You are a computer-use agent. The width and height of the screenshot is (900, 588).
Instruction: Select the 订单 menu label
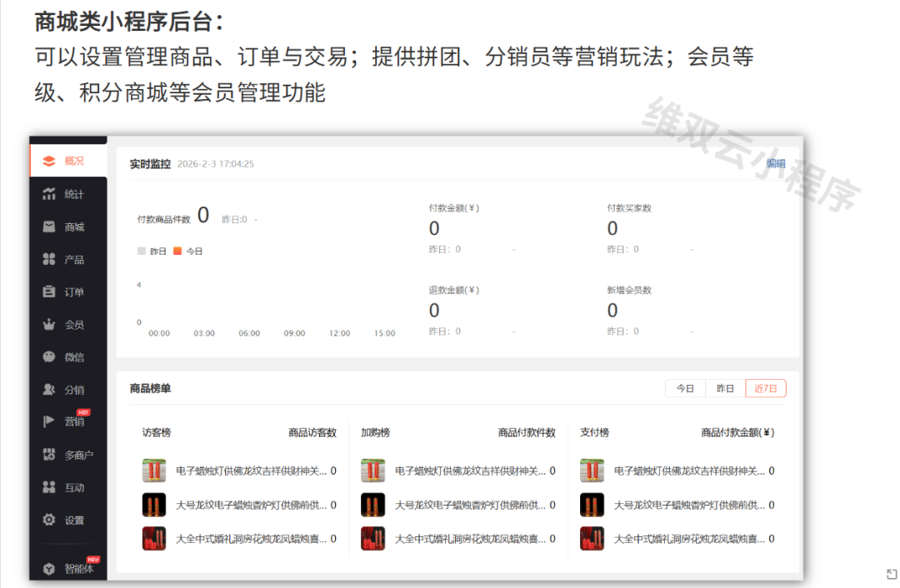pyautogui.click(x=74, y=292)
